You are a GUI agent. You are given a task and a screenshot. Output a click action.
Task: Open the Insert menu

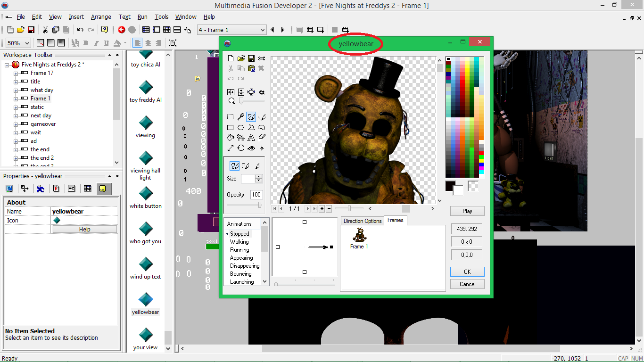(x=76, y=16)
